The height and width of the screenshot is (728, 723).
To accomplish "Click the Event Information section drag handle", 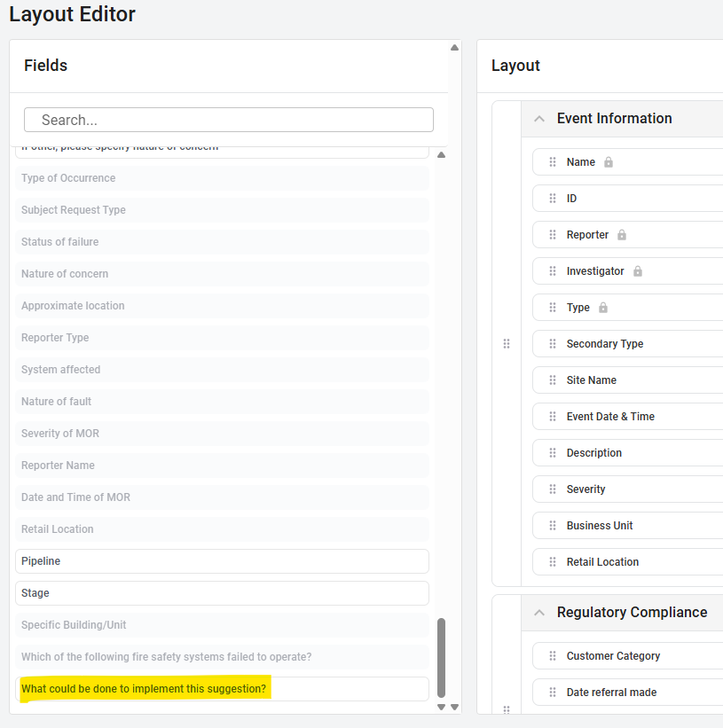I will point(507,344).
